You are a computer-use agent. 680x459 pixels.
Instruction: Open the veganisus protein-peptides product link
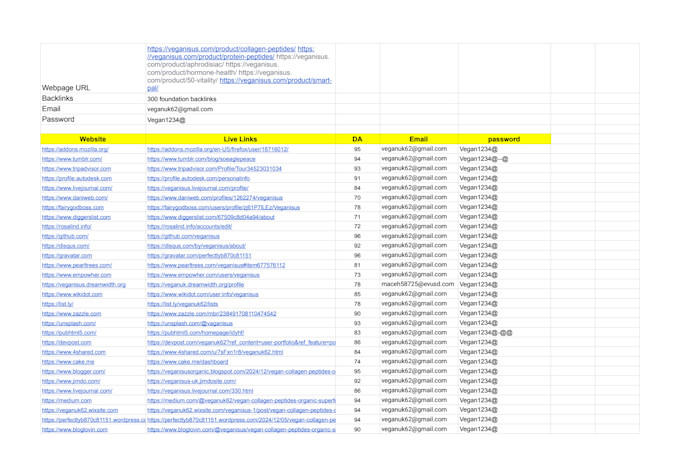click(211, 57)
